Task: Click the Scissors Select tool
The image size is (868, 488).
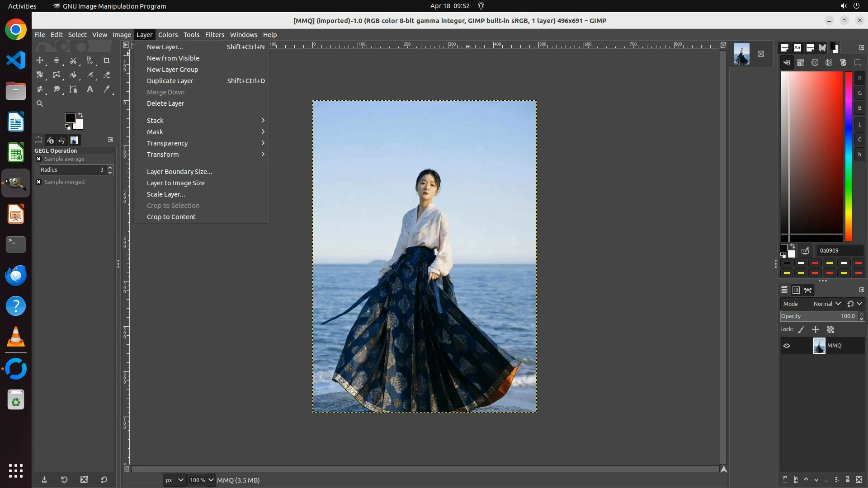Action: (73, 61)
